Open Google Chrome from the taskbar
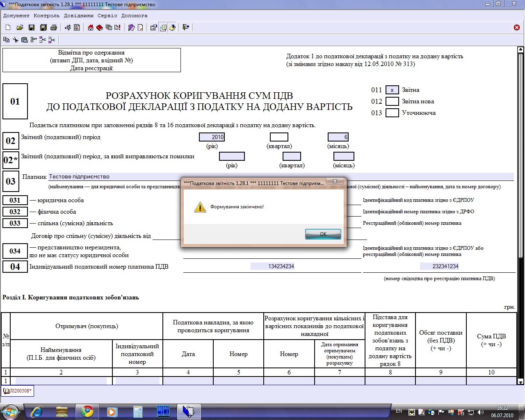Viewport: 525px width, 420px height. (87, 411)
